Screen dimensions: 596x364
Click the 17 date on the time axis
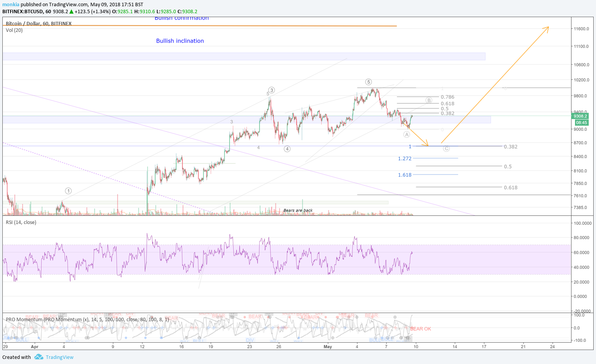(x=484, y=347)
